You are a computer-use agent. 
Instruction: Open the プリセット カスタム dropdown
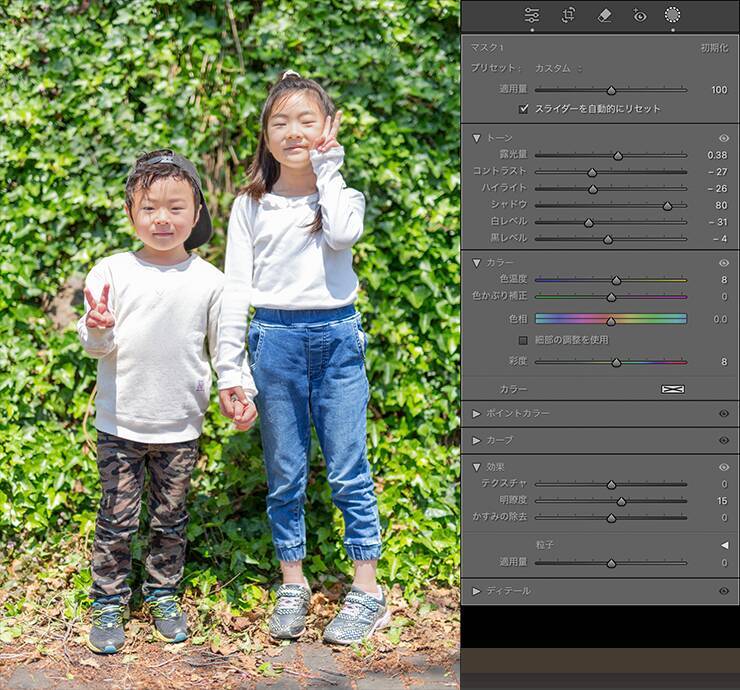pos(558,68)
